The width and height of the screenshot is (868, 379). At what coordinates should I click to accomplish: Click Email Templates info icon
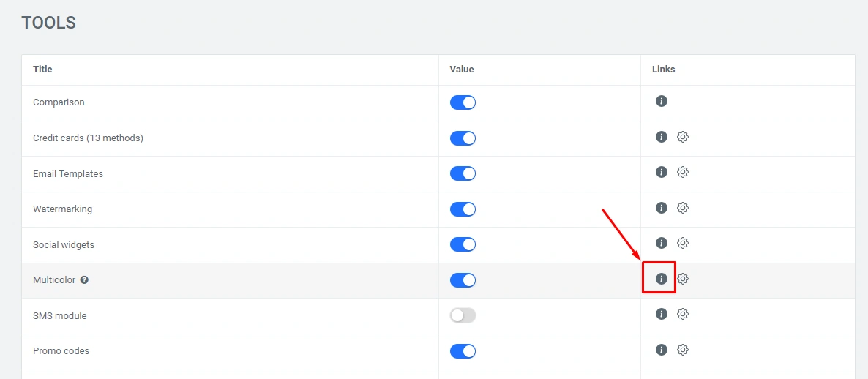point(662,172)
